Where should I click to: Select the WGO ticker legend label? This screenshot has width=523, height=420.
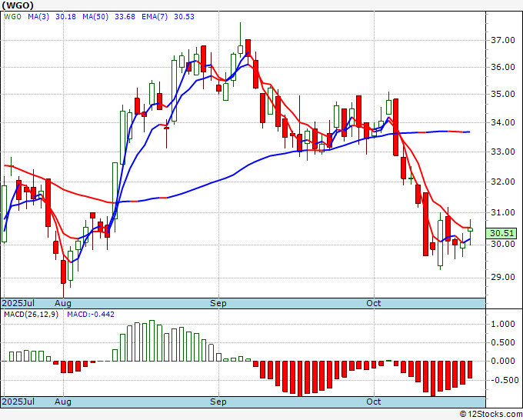click(x=12, y=17)
